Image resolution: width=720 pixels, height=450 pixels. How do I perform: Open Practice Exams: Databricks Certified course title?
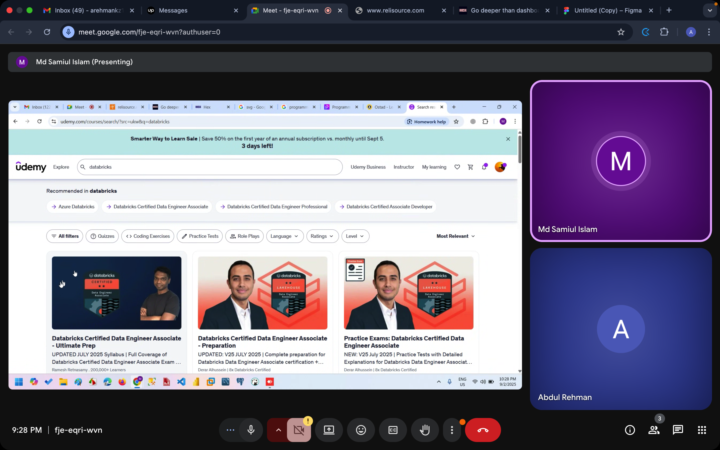click(404, 342)
